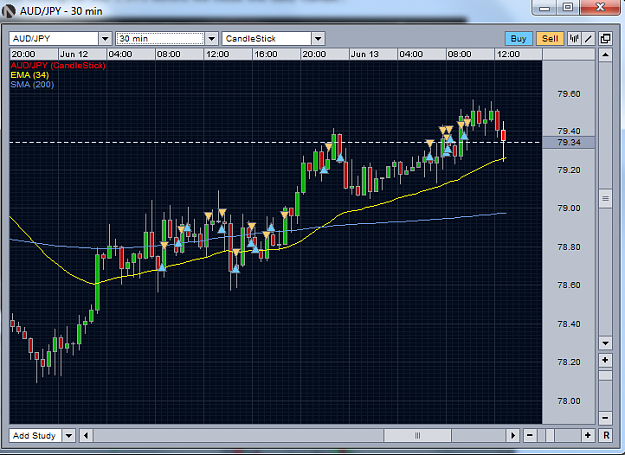Click the 78.00 price axis label
Viewport: 625px width, 455px height.
click(x=569, y=401)
